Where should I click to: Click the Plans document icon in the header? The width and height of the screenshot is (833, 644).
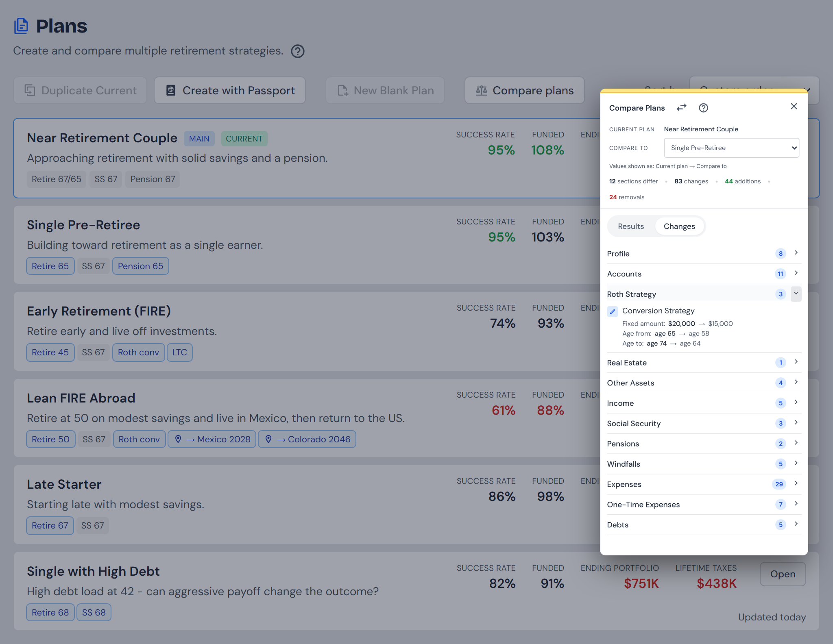21,26
